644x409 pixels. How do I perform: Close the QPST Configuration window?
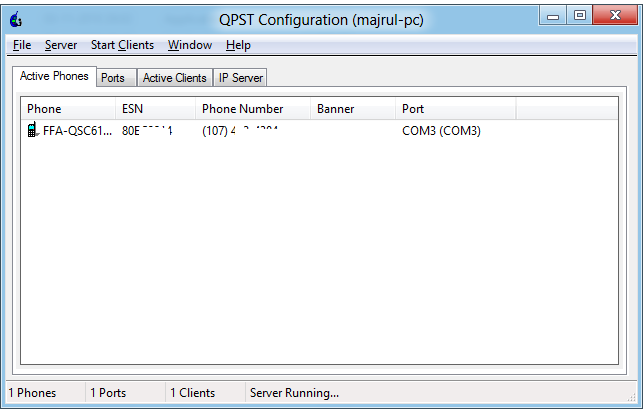(615, 16)
